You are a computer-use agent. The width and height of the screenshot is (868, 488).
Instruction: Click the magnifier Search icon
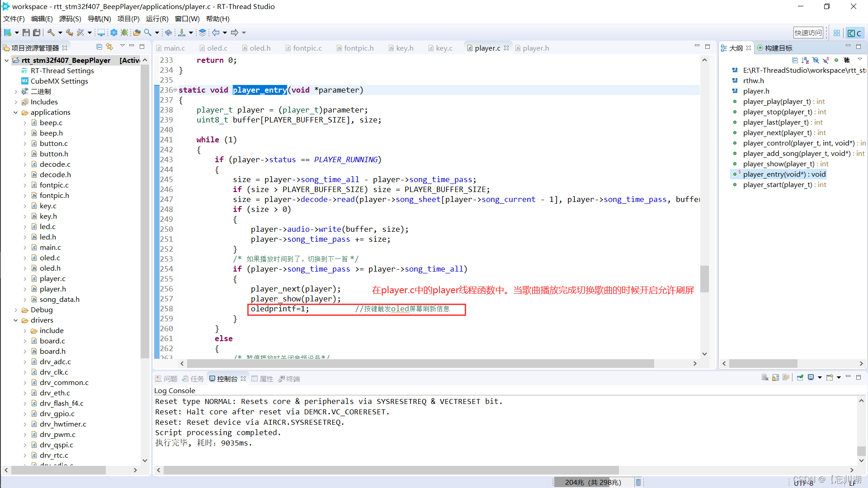tap(147, 33)
